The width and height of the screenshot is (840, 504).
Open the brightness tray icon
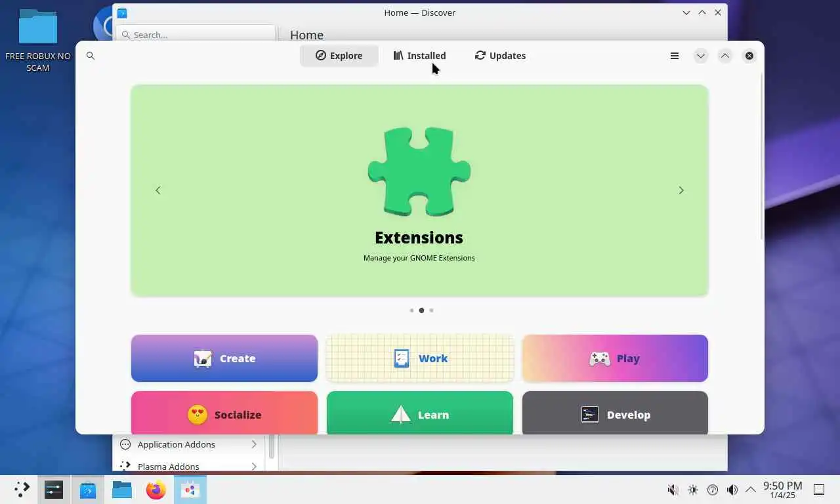point(693,490)
